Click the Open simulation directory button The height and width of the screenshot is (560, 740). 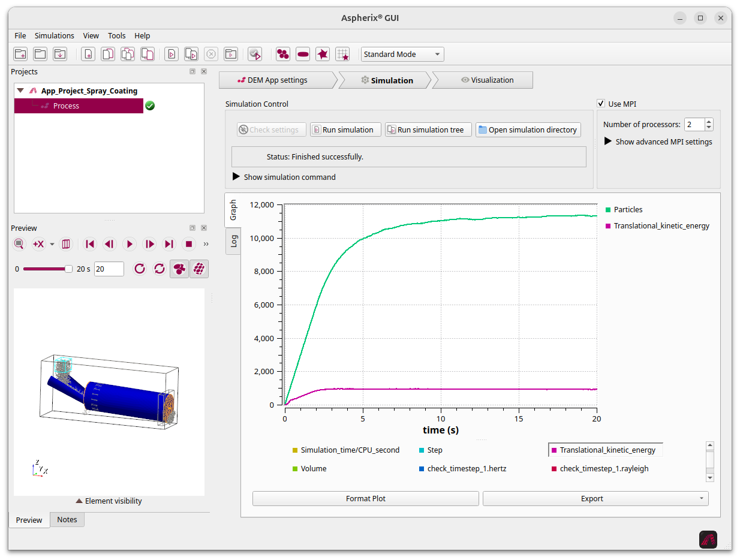point(528,130)
